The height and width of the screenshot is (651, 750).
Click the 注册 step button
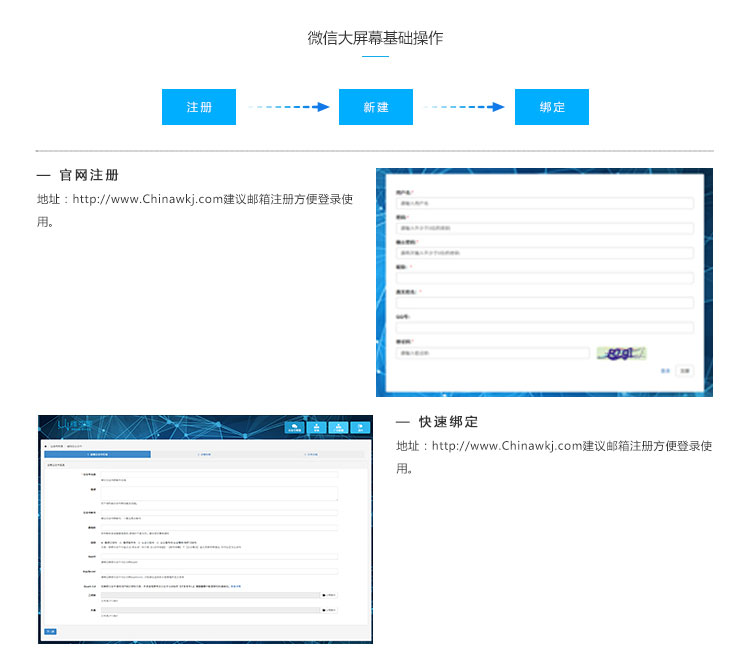199,107
